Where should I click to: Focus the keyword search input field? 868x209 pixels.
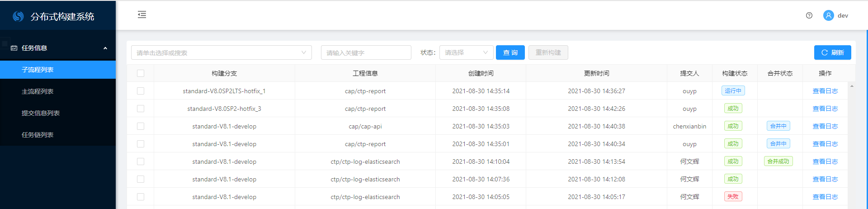click(x=366, y=52)
